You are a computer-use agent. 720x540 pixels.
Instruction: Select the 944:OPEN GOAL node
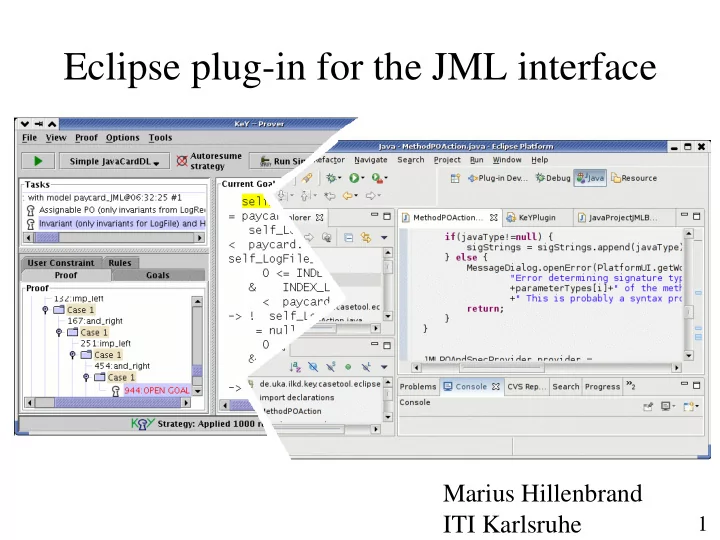pyautogui.click(x=157, y=390)
